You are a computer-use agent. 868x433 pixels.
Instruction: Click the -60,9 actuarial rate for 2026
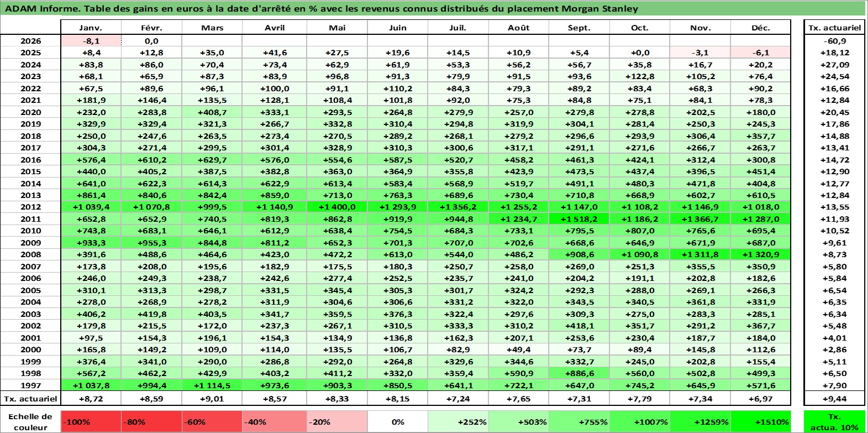pyautogui.click(x=834, y=41)
